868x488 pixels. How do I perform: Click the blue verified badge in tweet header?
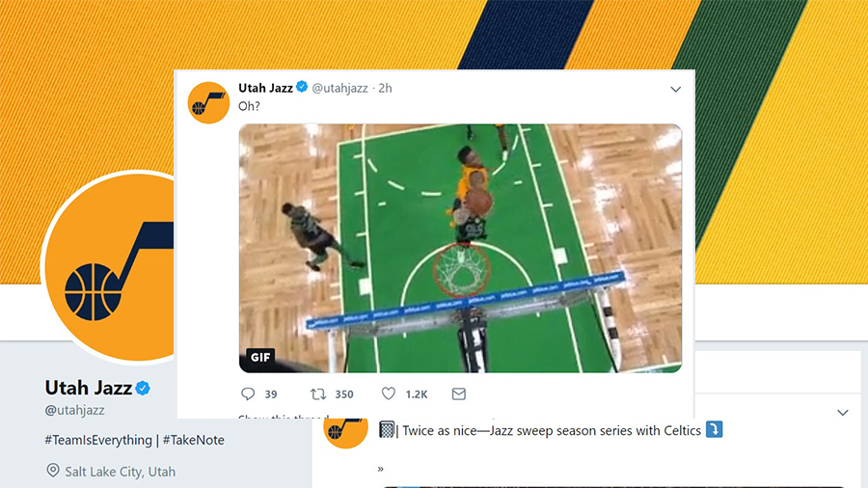[x=302, y=87]
